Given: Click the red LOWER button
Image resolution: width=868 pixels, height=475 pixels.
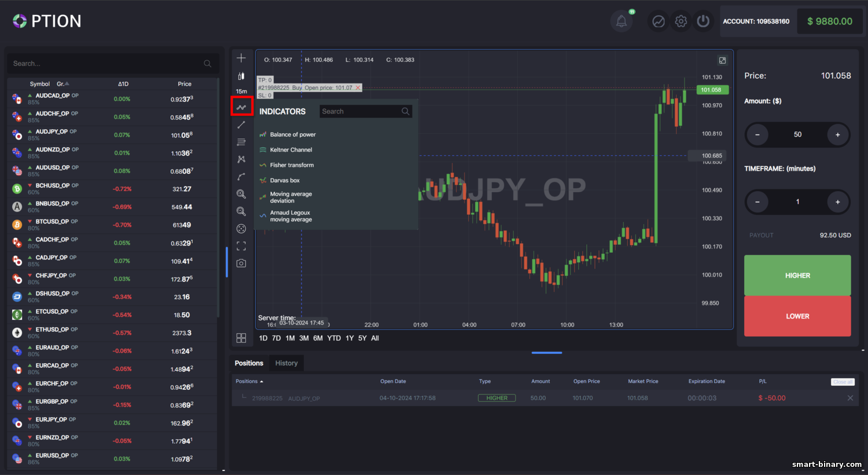Looking at the screenshot, I should point(797,316).
